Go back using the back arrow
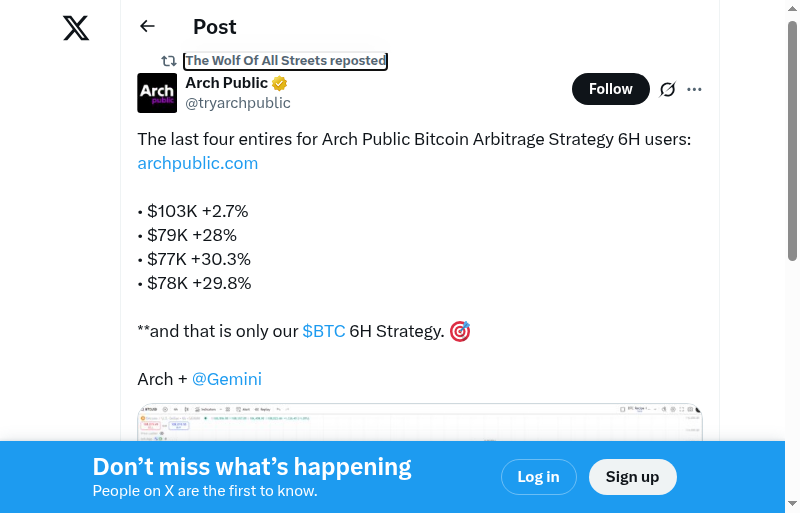 (x=148, y=27)
